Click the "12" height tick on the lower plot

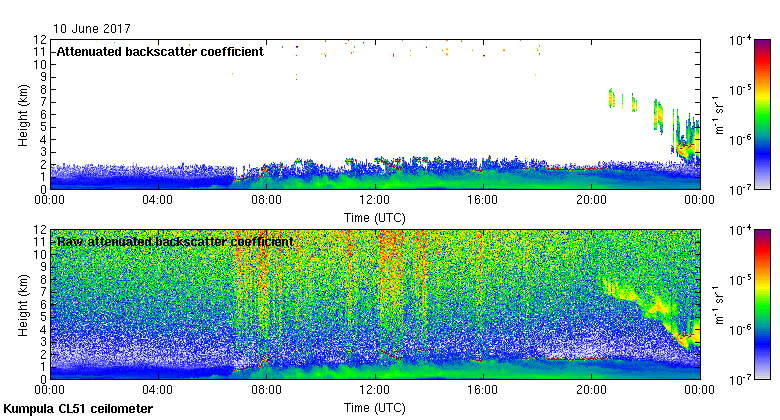click(x=40, y=229)
